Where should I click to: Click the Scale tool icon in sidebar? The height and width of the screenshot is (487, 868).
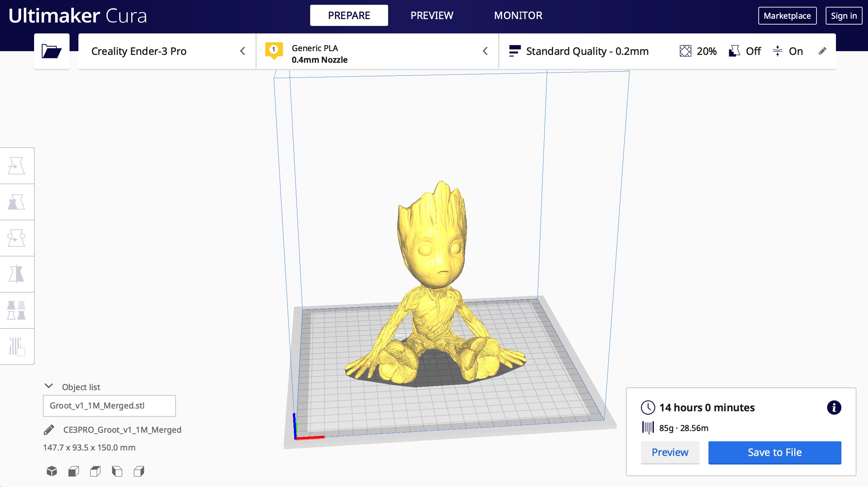coord(16,202)
